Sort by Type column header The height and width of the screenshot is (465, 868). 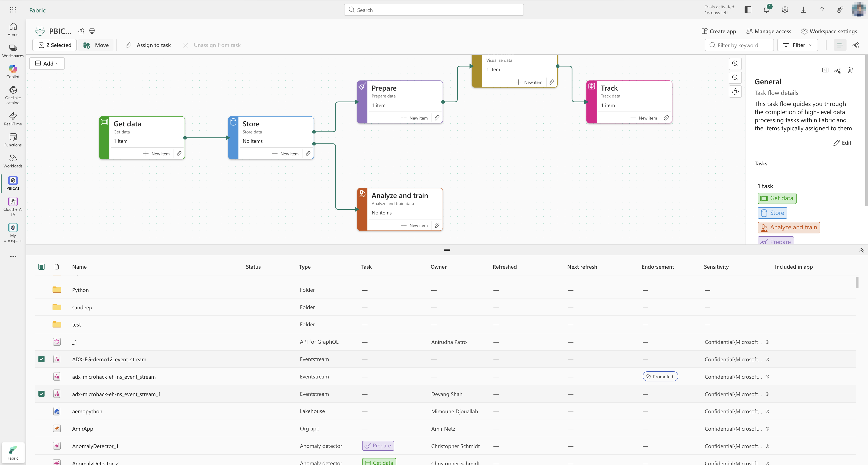click(x=305, y=267)
